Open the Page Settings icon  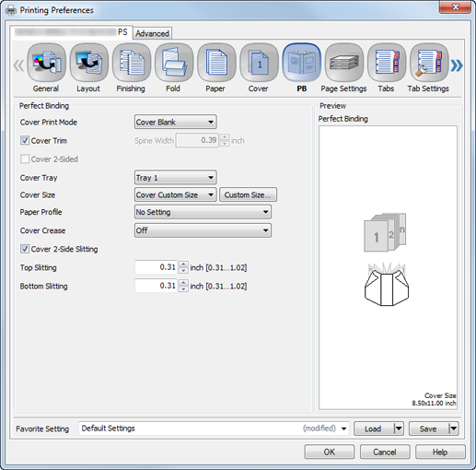tap(344, 63)
